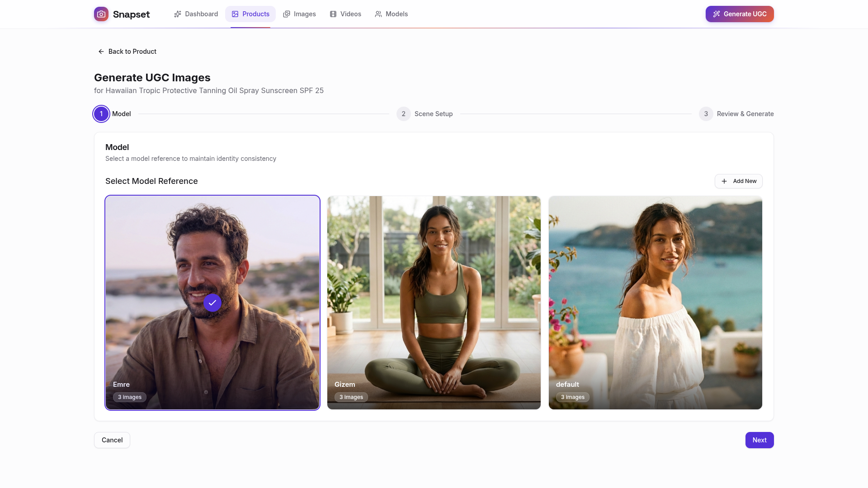
Task: Open the Dashboard tab
Action: (196, 14)
